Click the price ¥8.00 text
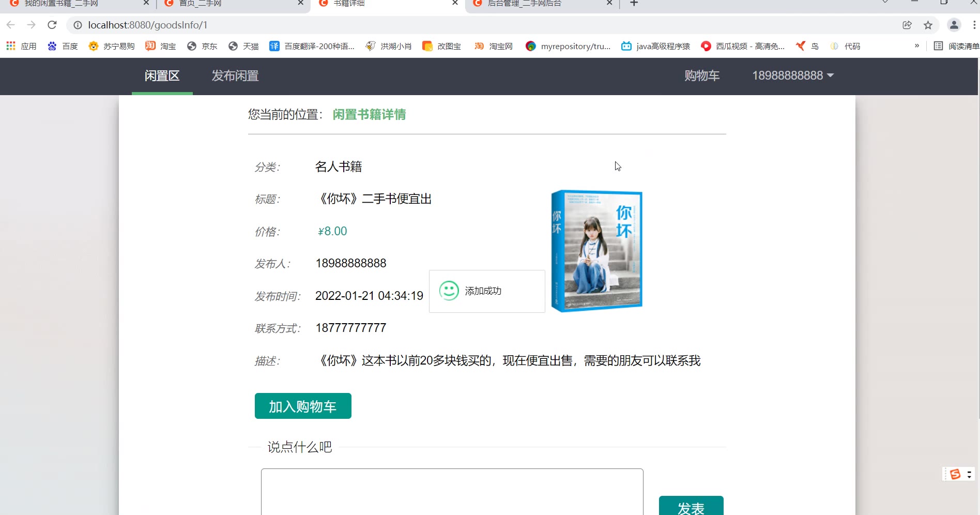 pos(332,231)
